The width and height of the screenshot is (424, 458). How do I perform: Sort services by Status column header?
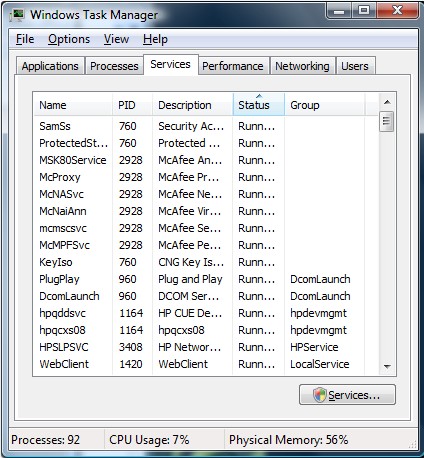click(x=259, y=105)
